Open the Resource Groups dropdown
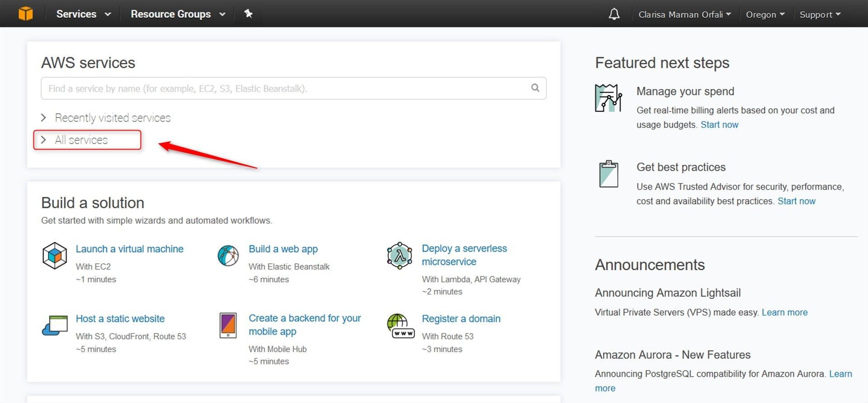This screenshot has height=403, width=868. 178,14
